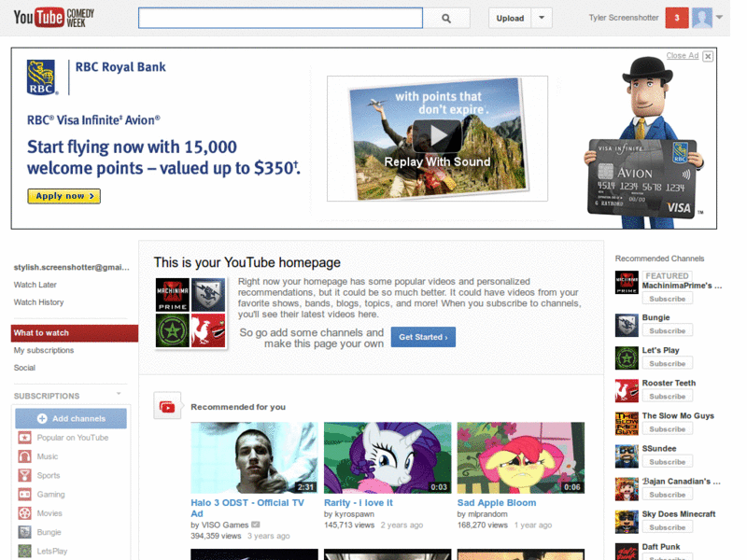
Task: Subscribe to Bajan Canadian's channel
Action: point(667,495)
